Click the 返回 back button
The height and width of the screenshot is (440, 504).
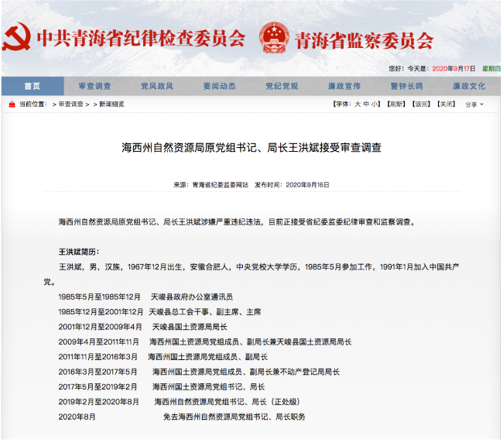(x=422, y=104)
